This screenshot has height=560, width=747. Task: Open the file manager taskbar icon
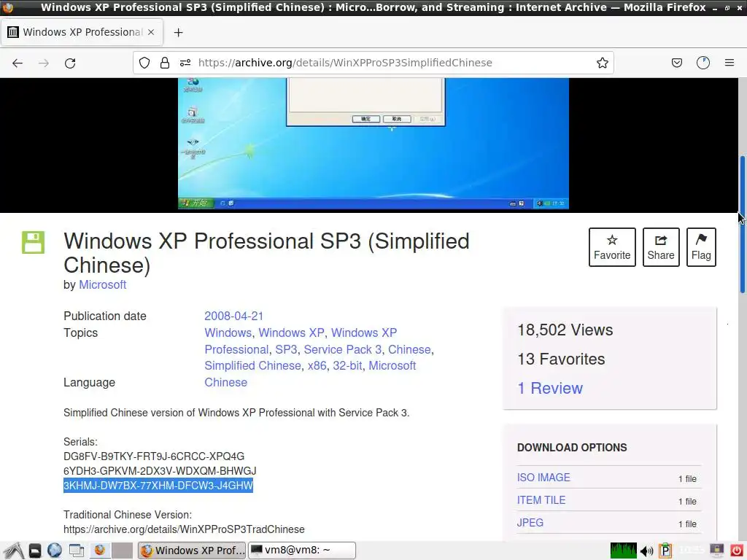pos(35,551)
